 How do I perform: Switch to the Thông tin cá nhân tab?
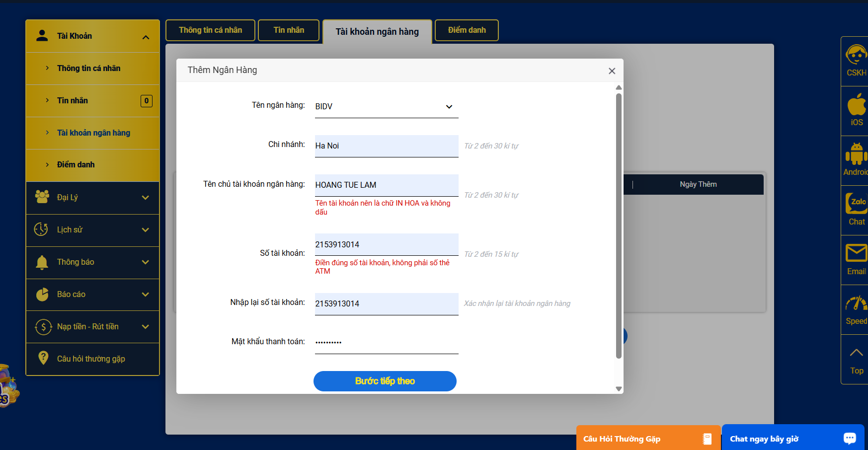[210, 30]
